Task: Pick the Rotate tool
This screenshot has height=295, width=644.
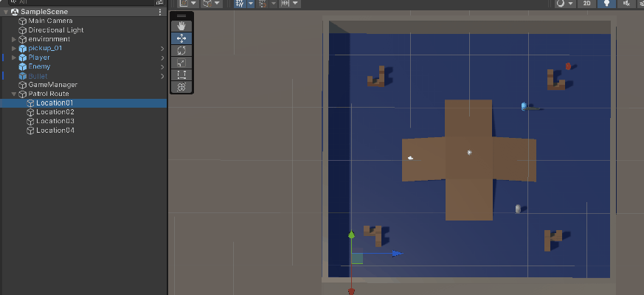Action: pyautogui.click(x=181, y=51)
